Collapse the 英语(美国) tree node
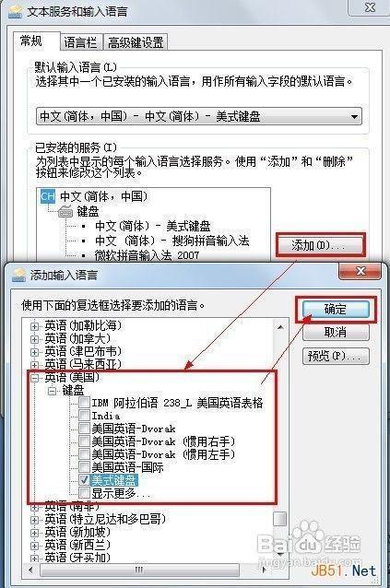390x588 pixels. click(34, 378)
